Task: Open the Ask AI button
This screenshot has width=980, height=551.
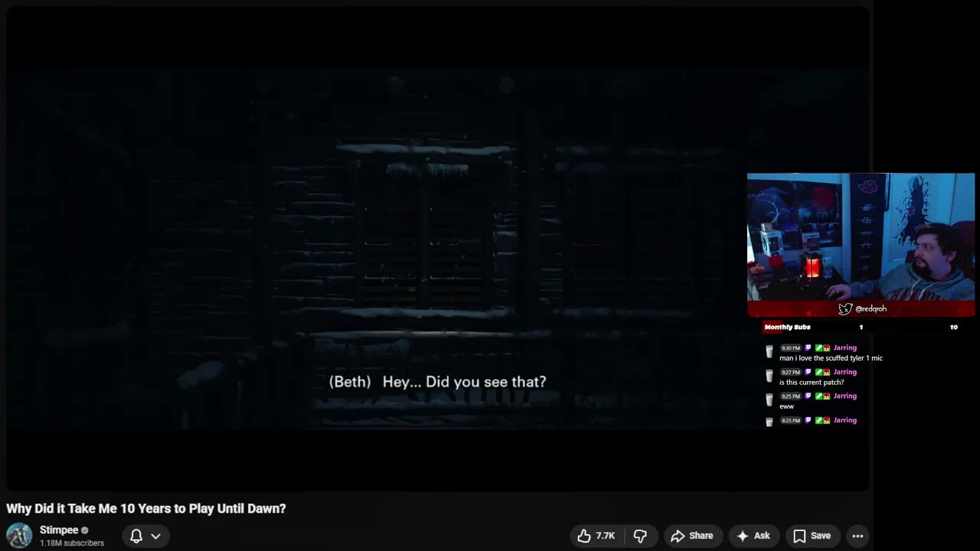Action: 753,536
